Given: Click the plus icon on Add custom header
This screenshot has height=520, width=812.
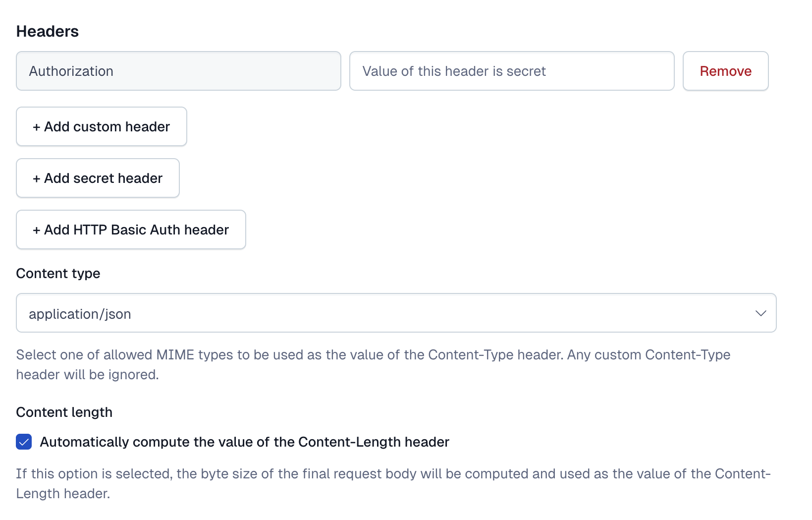Looking at the screenshot, I should click(36, 127).
